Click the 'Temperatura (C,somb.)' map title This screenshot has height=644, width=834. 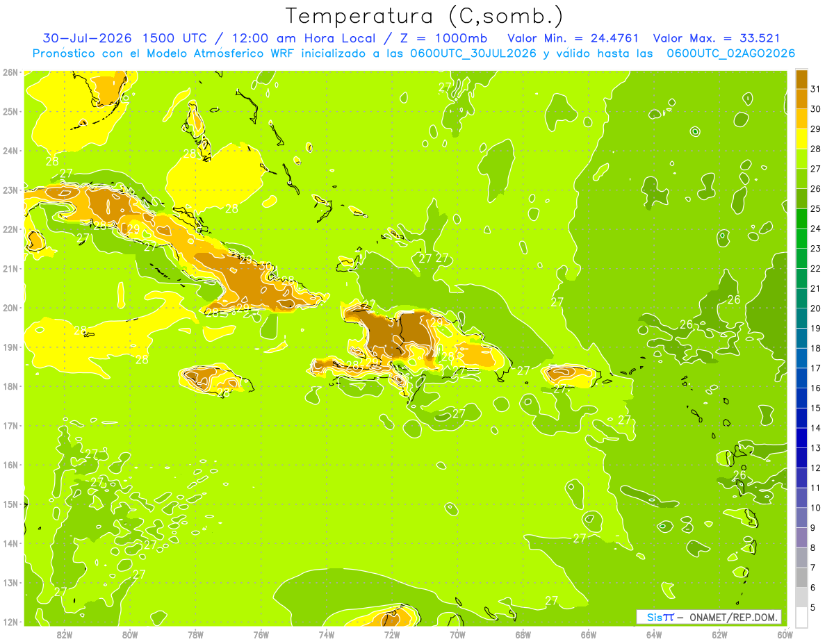425,16
